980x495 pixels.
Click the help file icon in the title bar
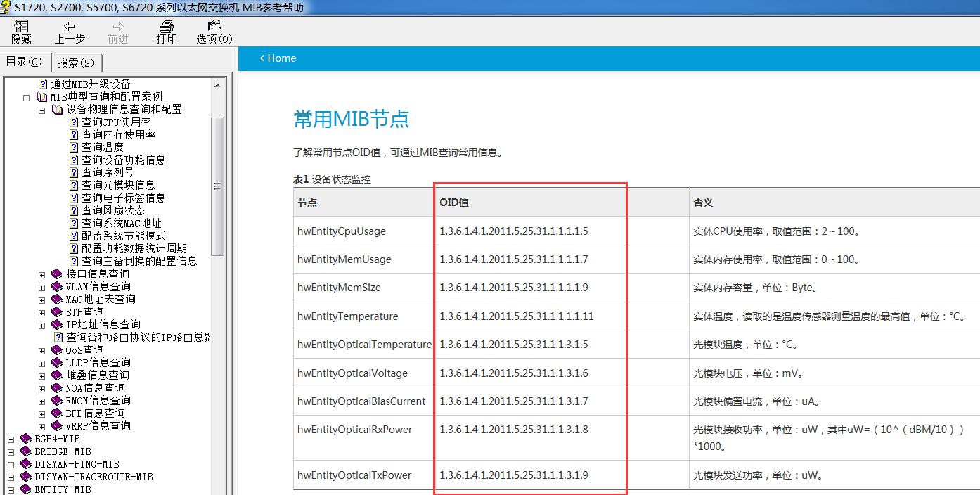(6, 8)
